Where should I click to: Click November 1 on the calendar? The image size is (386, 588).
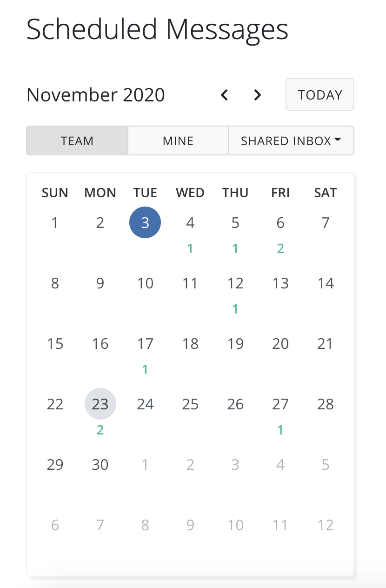55,223
